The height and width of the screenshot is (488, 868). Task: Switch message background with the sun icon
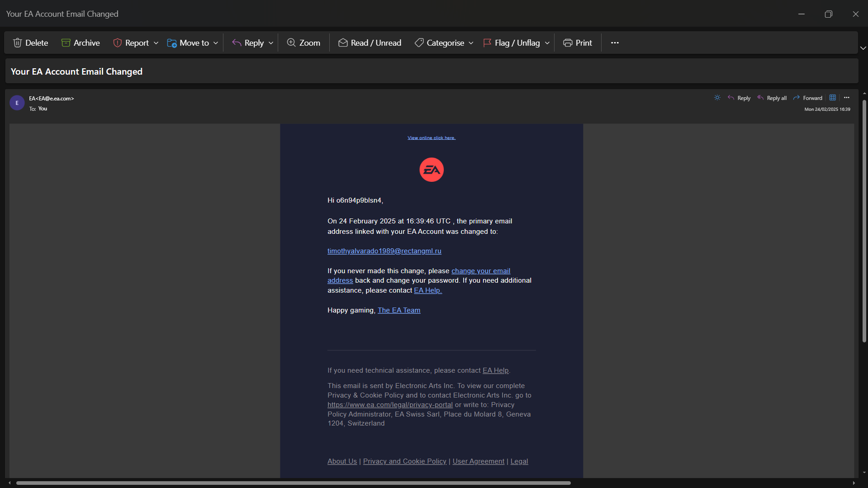coord(717,98)
